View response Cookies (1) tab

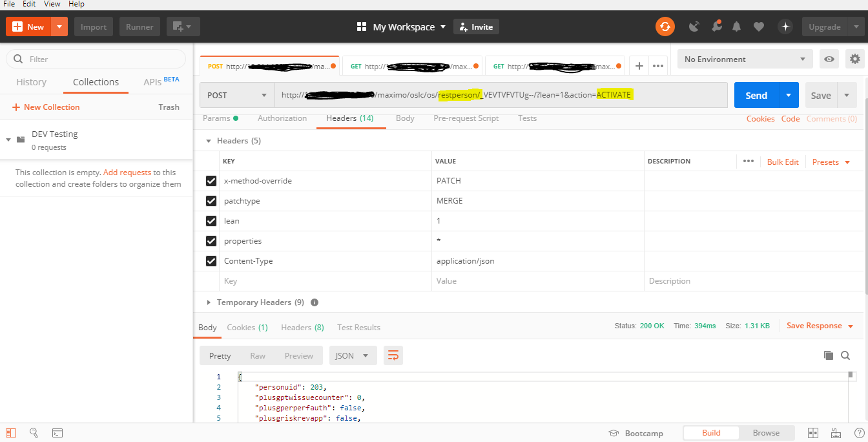tap(247, 328)
